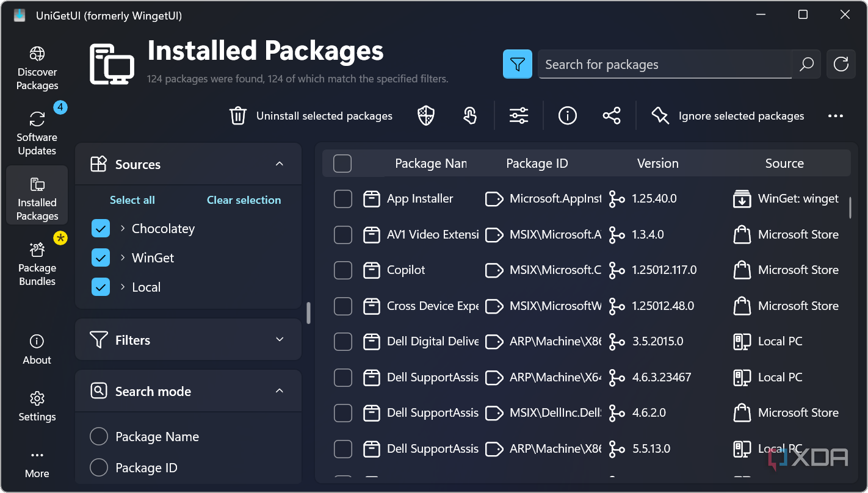Image resolution: width=868 pixels, height=493 pixels.
Task: Click the left filter pane scrollbar
Action: click(x=308, y=313)
